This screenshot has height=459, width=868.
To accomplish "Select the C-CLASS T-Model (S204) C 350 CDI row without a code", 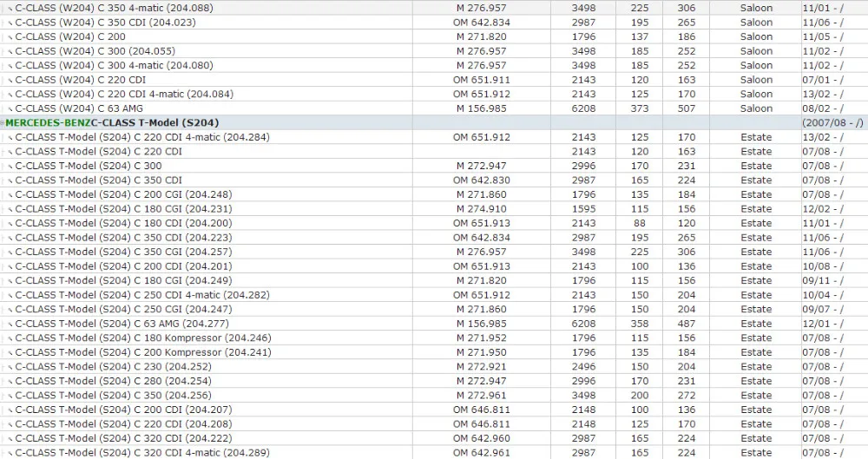I will 434,180.
